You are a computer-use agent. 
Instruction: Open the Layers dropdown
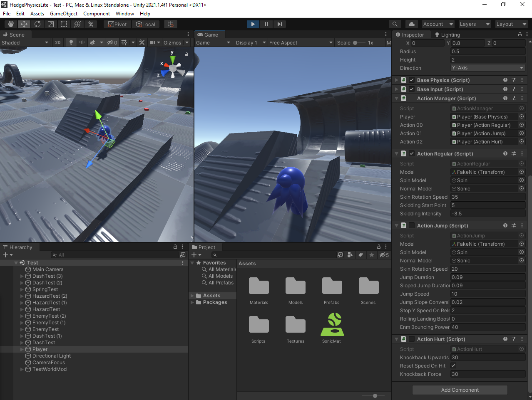click(474, 24)
